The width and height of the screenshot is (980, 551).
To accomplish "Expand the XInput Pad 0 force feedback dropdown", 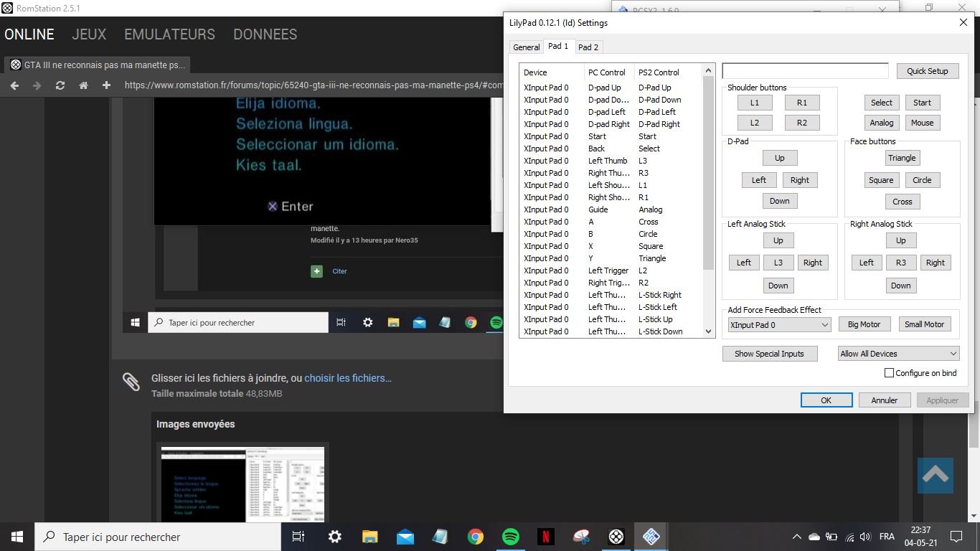I will tap(778, 325).
